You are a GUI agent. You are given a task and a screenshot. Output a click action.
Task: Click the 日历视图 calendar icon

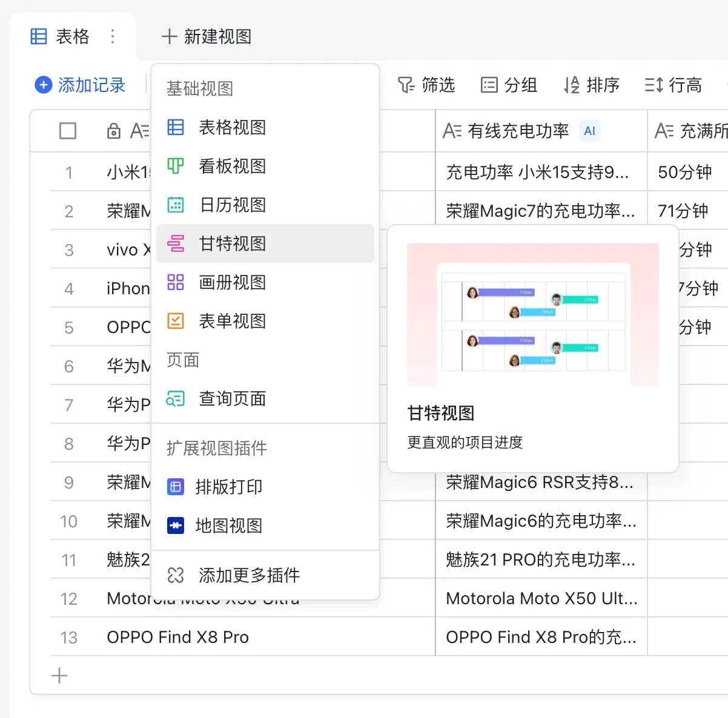176,205
